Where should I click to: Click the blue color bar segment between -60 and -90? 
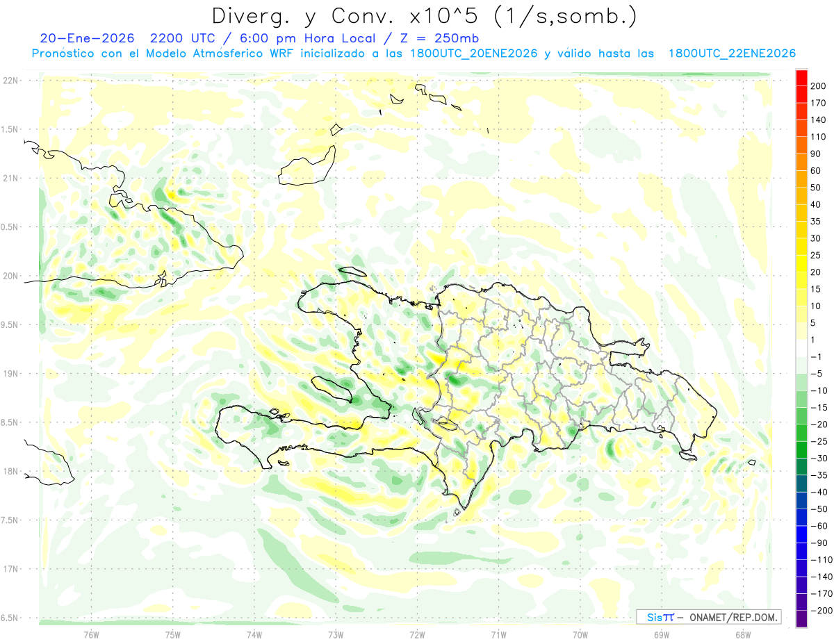coord(801,534)
